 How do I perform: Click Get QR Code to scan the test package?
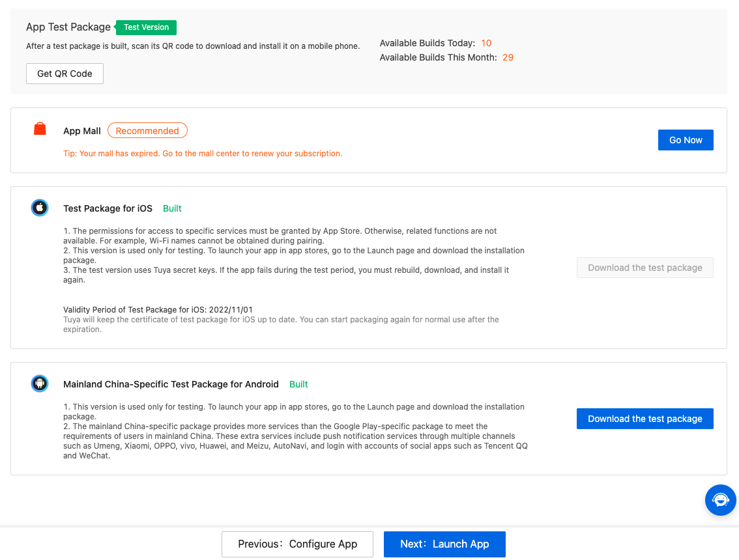click(x=65, y=74)
